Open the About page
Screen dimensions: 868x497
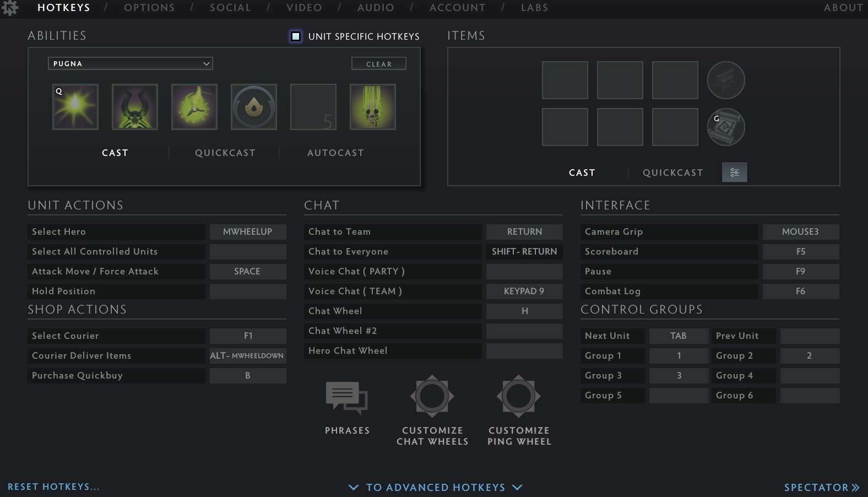tap(844, 8)
